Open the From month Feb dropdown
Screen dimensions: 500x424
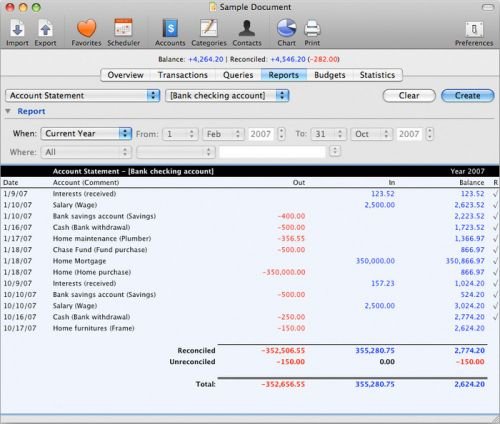coord(223,134)
